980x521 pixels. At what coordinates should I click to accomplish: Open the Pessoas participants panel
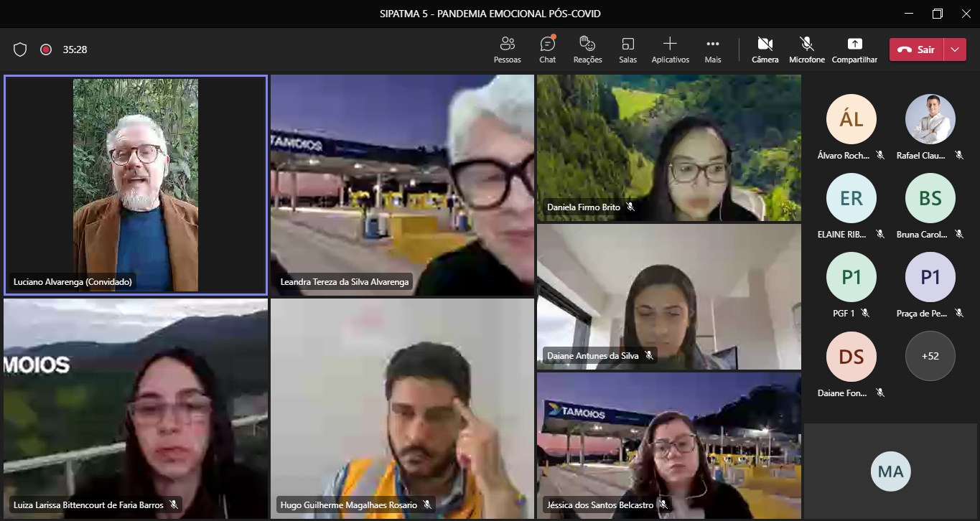(x=508, y=49)
